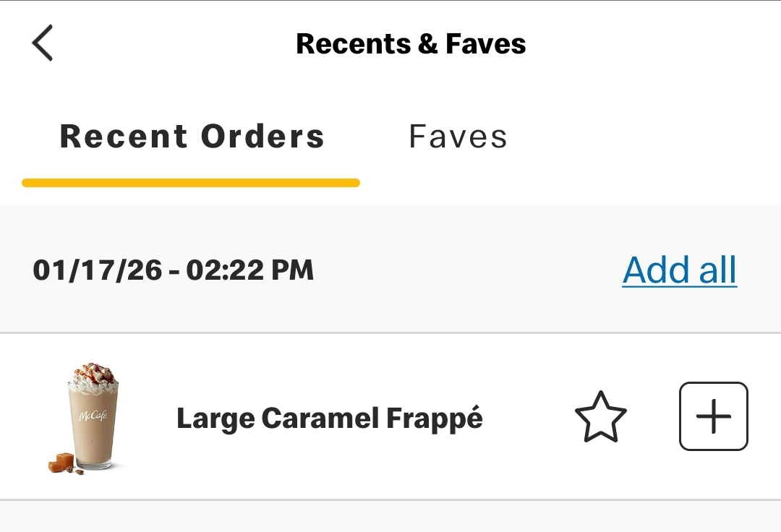Add the frappé to the bag
This screenshot has width=781, height=532.
pos(713,417)
